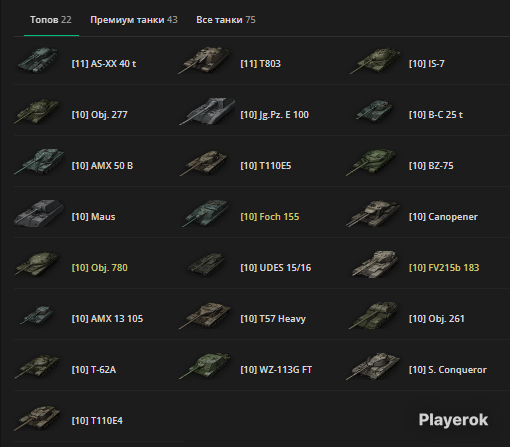This screenshot has height=447, width=510.
Task: Click the FV215b 183 tank icon
Action: coord(375,264)
